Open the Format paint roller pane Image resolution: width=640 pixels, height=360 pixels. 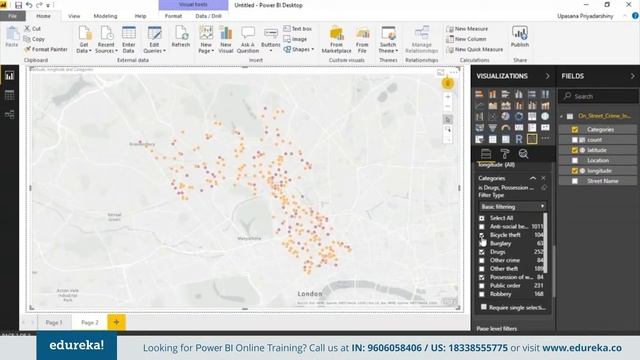pyautogui.click(x=505, y=154)
